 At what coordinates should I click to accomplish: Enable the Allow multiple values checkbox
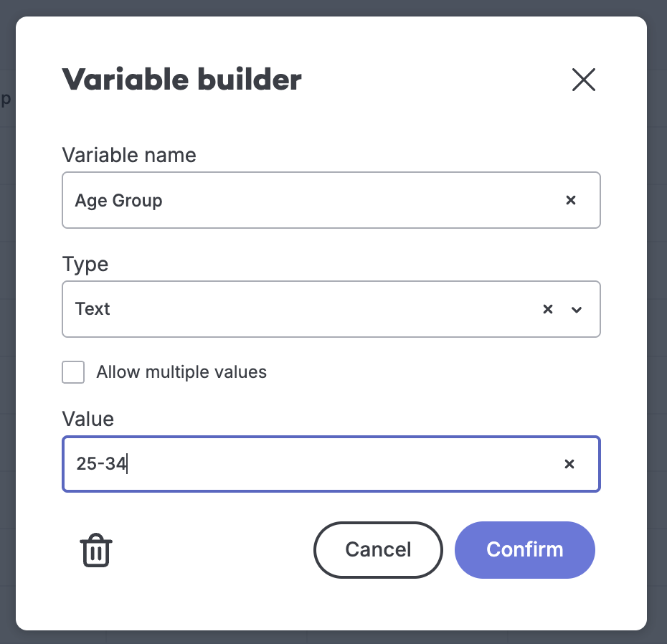73,373
